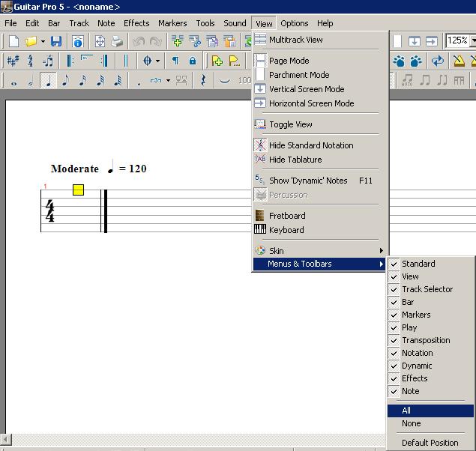Select Multitrack View
The width and height of the screenshot is (476, 451).
319,40
